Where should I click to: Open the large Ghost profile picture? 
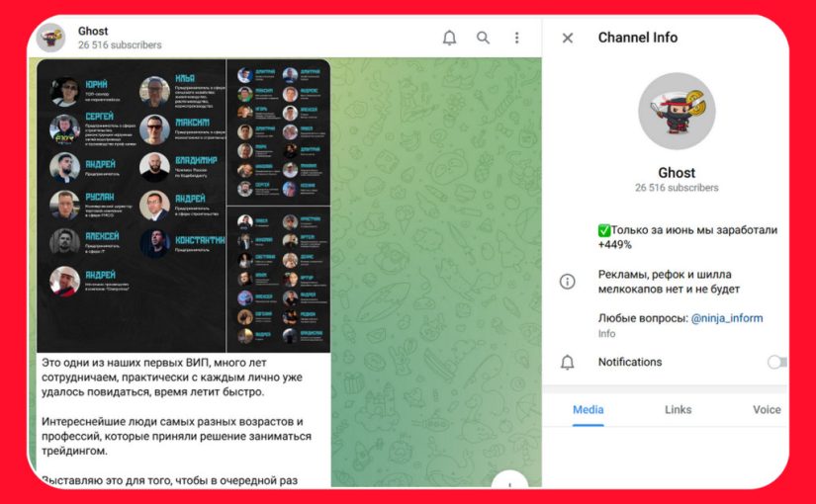pyautogui.click(x=677, y=111)
